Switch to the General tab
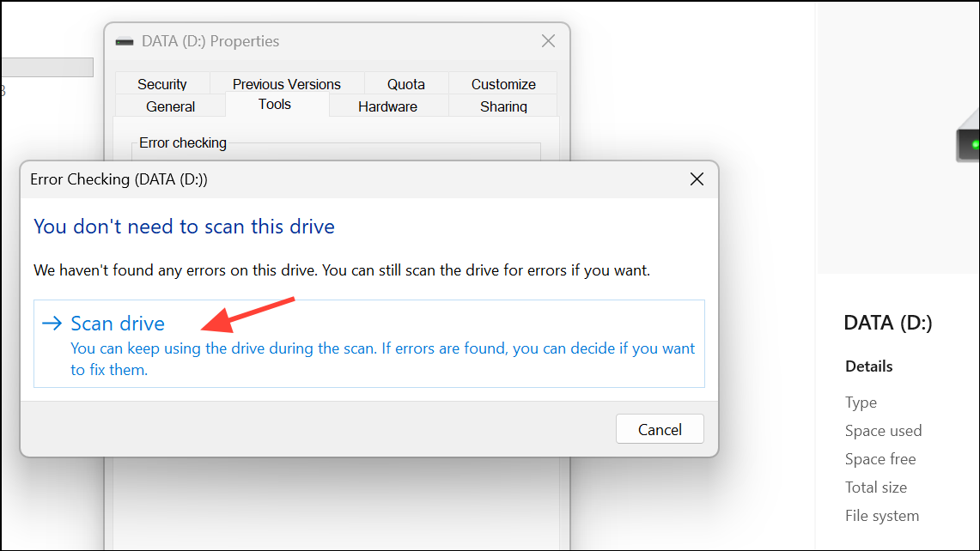Viewport: 980px width, 551px height. [169, 106]
